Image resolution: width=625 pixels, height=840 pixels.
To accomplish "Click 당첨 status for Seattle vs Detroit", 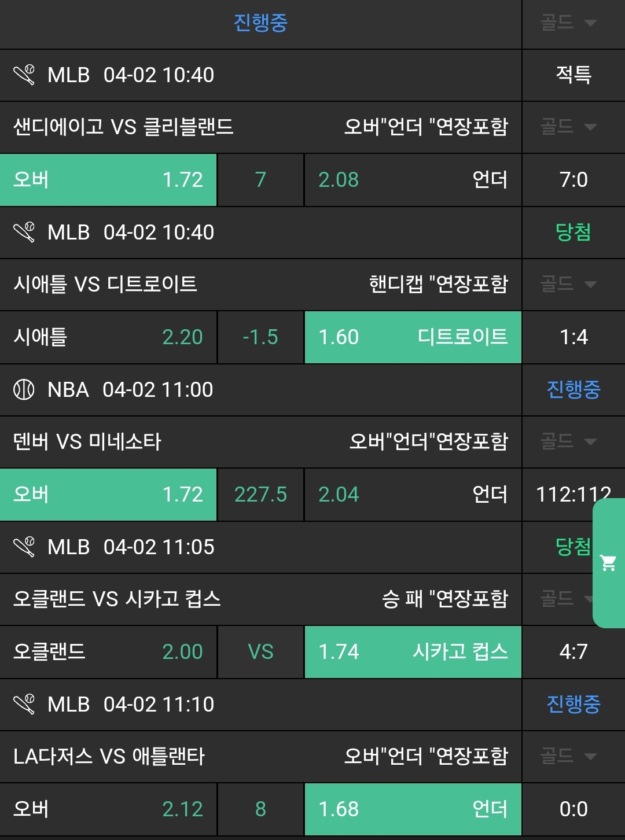I will click(573, 233).
